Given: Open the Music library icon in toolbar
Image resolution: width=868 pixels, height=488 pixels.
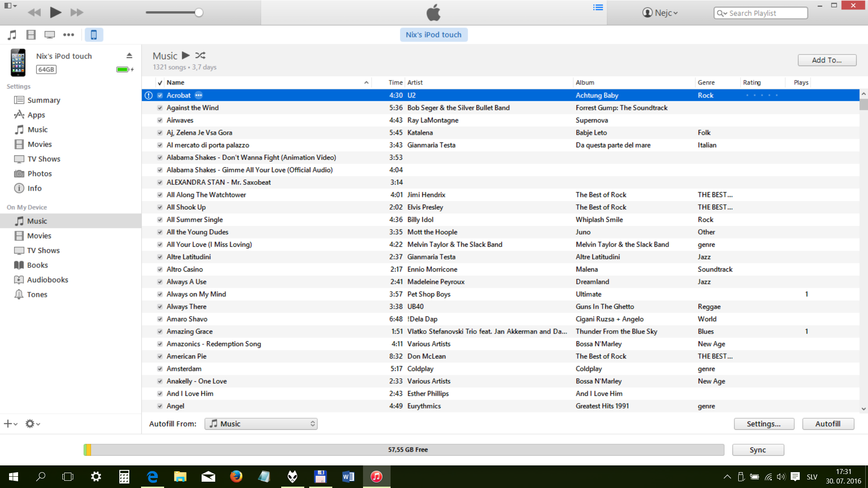Looking at the screenshot, I should pyautogui.click(x=12, y=35).
